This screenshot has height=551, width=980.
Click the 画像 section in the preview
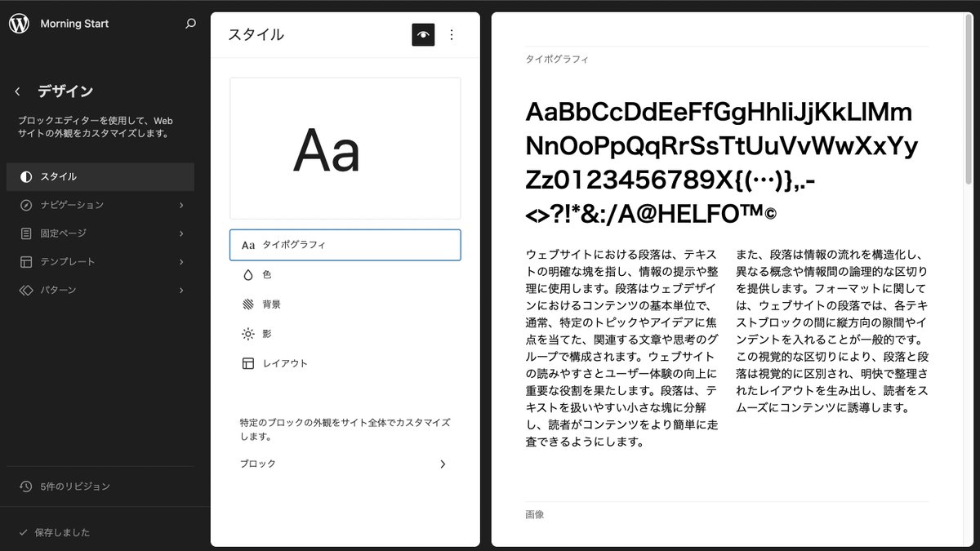pos(535,514)
